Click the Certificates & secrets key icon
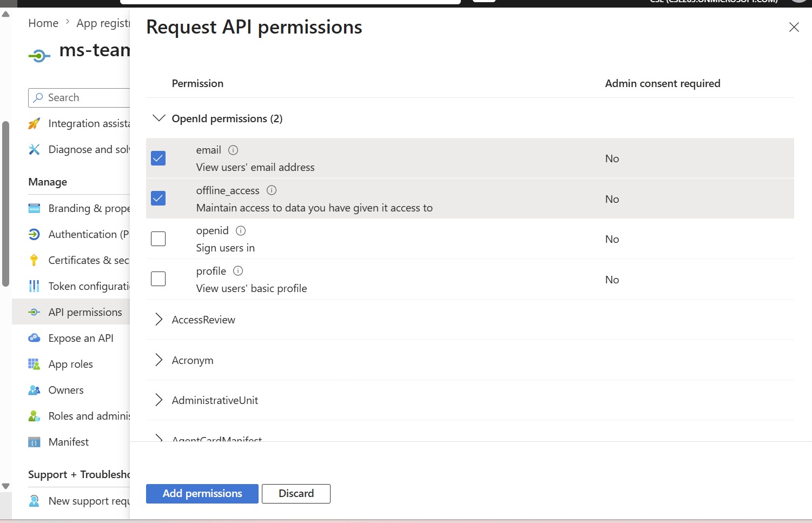The width and height of the screenshot is (812, 523). (34, 260)
